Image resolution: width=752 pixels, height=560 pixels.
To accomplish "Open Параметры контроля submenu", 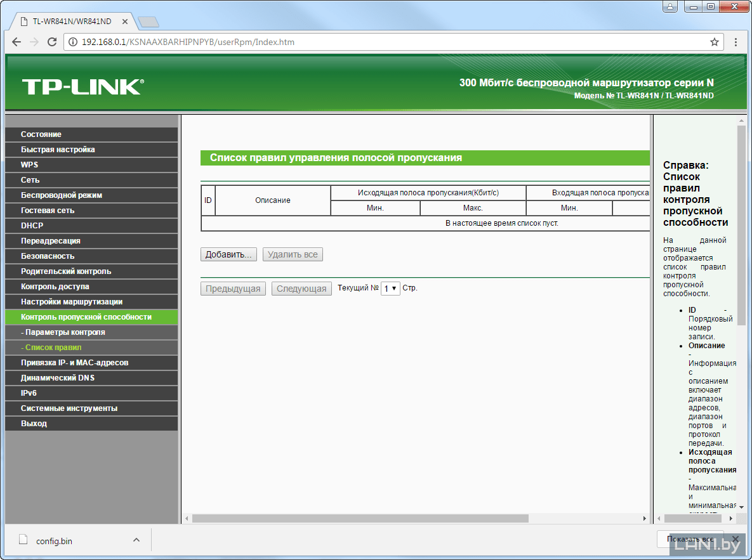I will 91,332.
